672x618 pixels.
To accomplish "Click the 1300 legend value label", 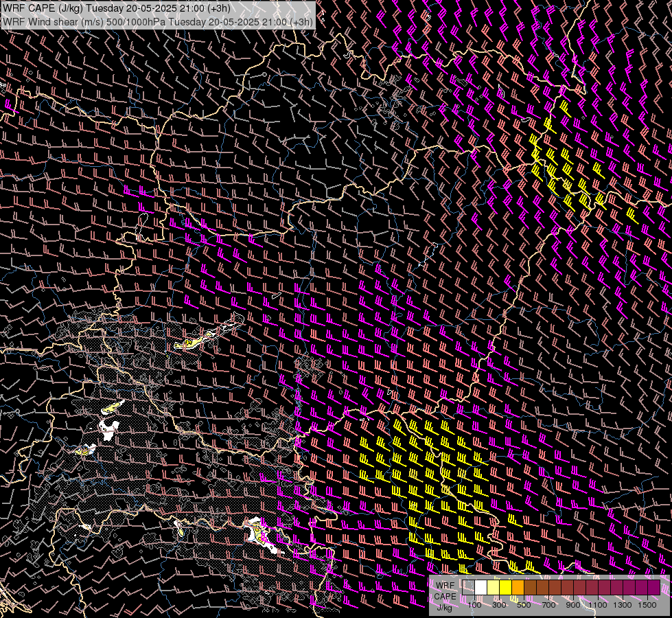I will click(x=623, y=605).
